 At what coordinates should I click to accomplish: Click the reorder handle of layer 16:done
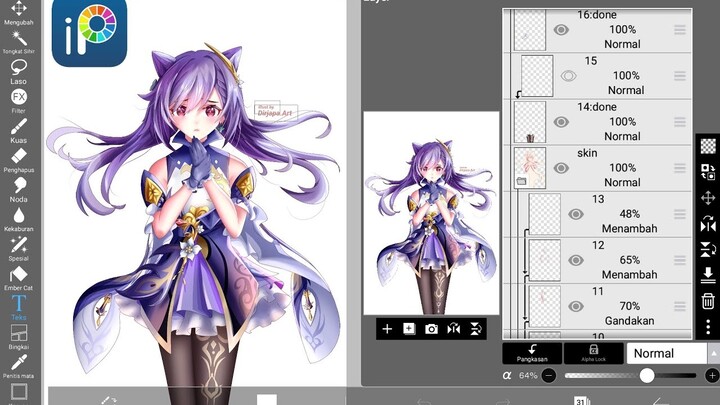click(x=680, y=30)
